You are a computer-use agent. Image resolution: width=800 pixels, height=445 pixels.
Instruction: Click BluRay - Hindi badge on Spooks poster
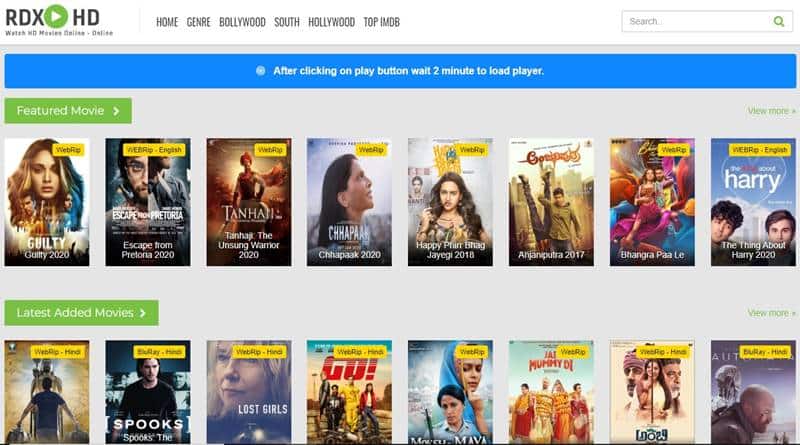click(159, 352)
